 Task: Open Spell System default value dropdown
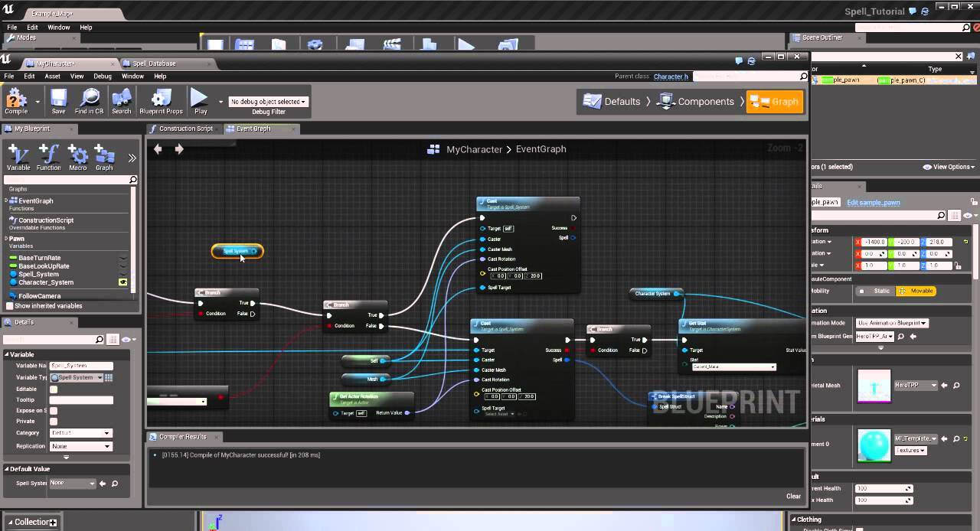[x=73, y=484]
